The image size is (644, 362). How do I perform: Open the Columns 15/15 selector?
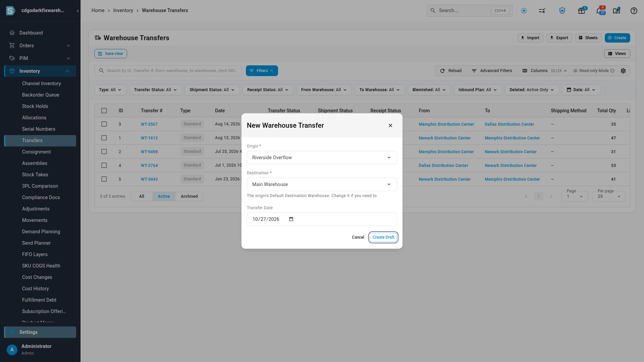544,71
